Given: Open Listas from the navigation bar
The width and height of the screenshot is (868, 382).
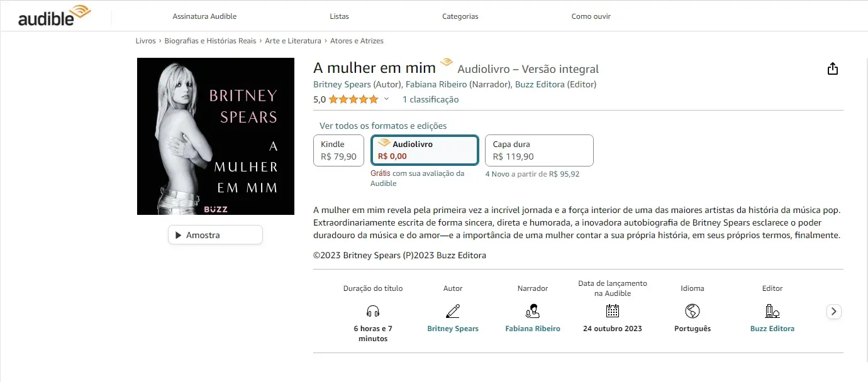Looking at the screenshot, I should [339, 16].
